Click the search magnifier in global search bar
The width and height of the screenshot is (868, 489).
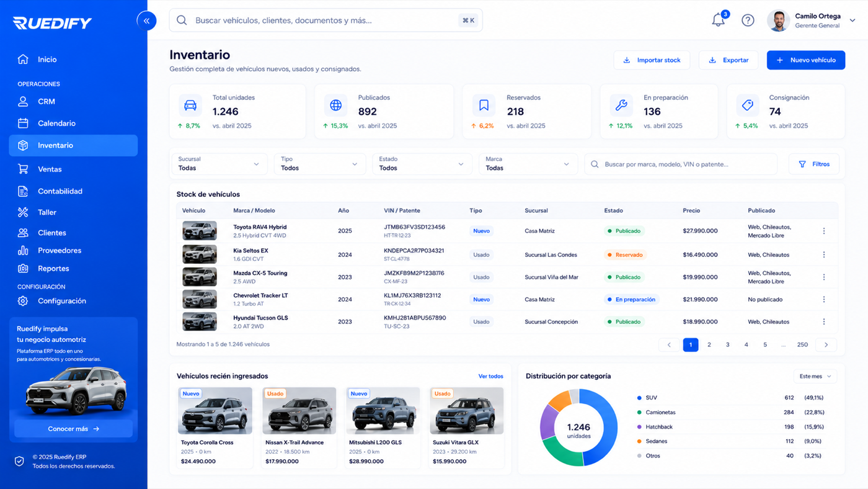[x=182, y=20]
